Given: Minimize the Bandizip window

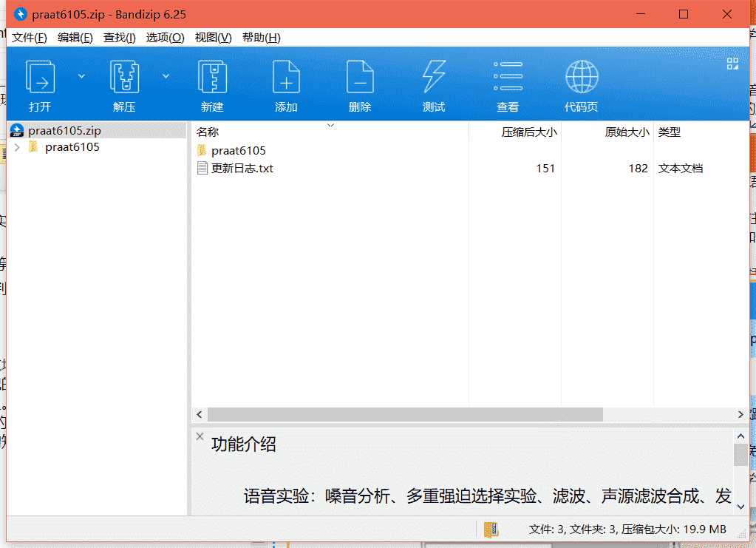Looking at the screenshot, I should [x=640, y=14].
